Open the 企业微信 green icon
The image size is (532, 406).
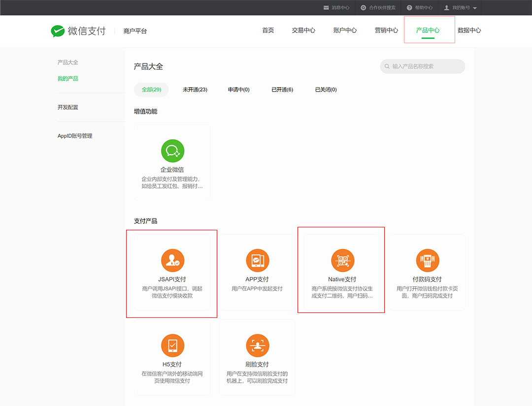coord(173,151)
